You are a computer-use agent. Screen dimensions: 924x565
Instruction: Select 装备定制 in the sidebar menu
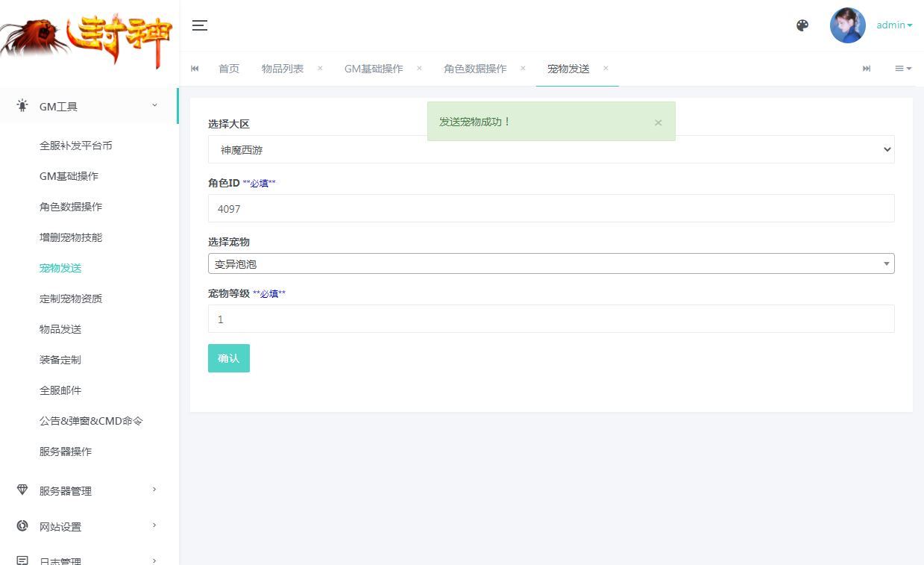coord(60,359)
